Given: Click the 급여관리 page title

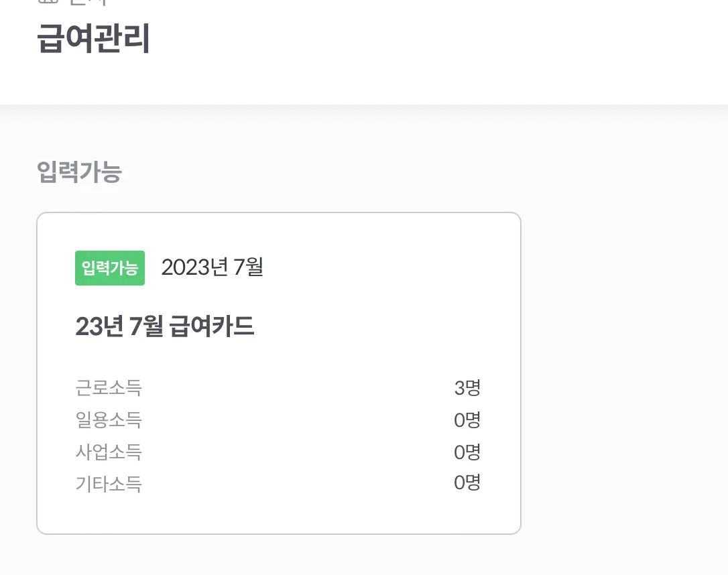Looking at the screenshot, I should [x=93, y=40].
